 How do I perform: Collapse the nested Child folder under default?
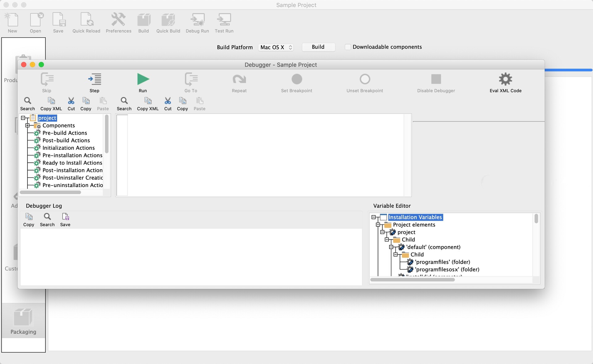point(395,255)
